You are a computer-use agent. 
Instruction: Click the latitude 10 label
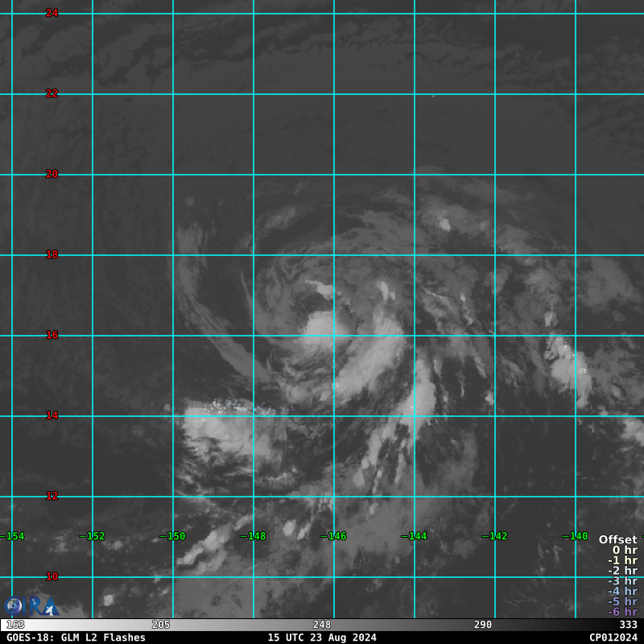[52, 576]
